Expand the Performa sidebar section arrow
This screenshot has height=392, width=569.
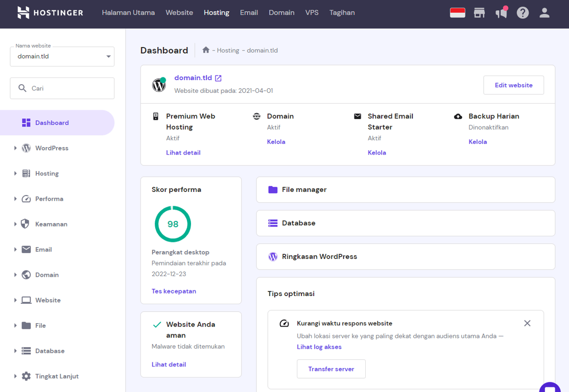coord(15,199)
